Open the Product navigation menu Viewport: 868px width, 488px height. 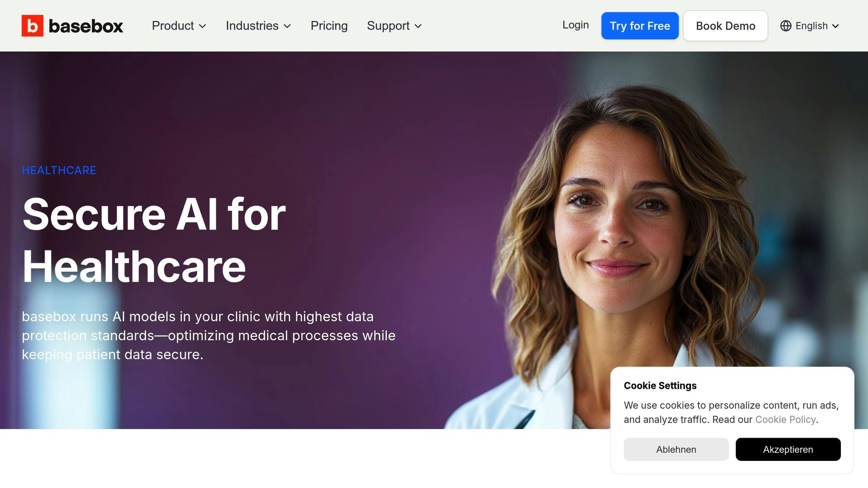[179, 26]
